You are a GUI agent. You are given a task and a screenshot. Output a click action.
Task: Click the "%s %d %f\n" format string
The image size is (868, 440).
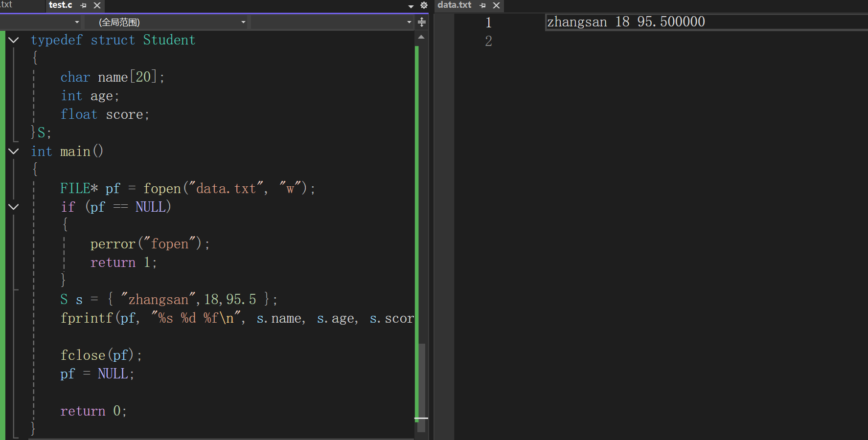(197, 318)
